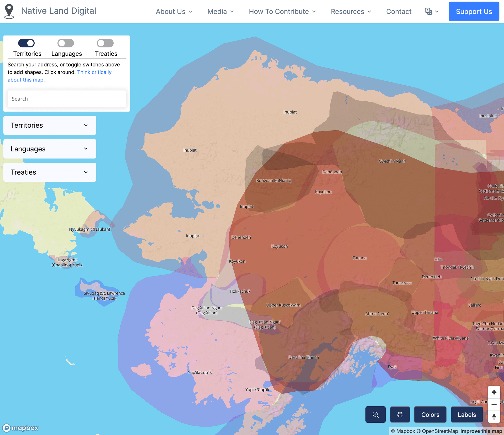Image resolution: width=504 pixels, height=435 pixels.
Task: Expand the Territories dropdown list
Action: [50, 125]
